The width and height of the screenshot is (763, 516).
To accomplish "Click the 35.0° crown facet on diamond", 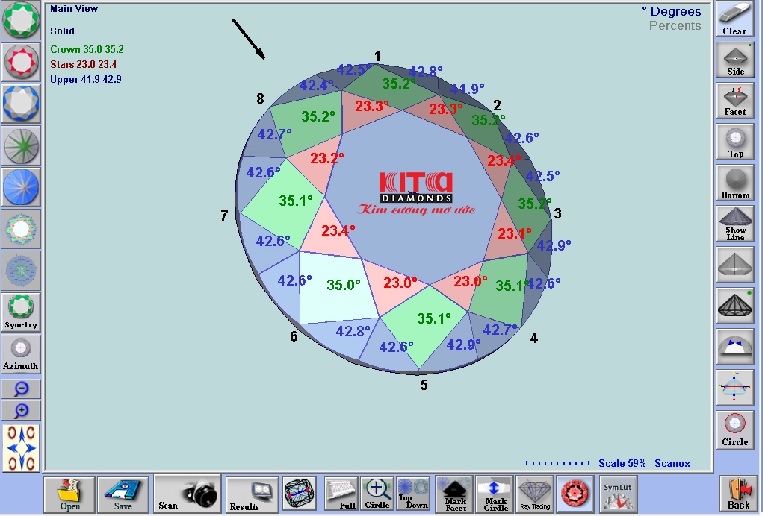I will 343,285.
